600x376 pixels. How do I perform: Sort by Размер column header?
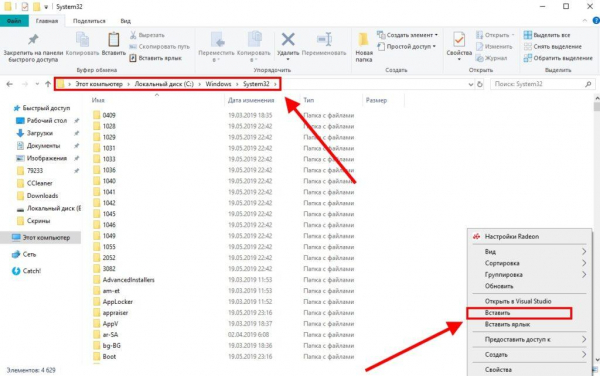[376, 100]
